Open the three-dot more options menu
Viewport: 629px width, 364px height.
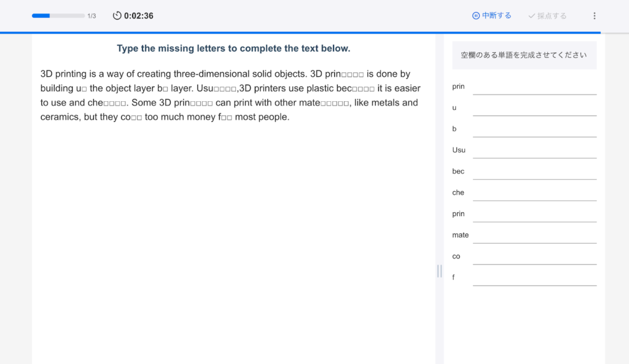[x=594, y=16]
